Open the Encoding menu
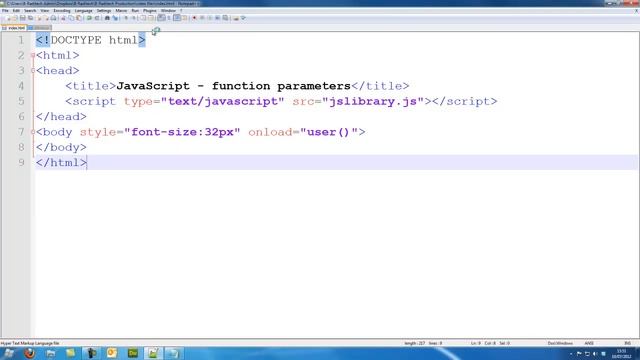Viewport: 640px width, 360px height. (62, 11)
